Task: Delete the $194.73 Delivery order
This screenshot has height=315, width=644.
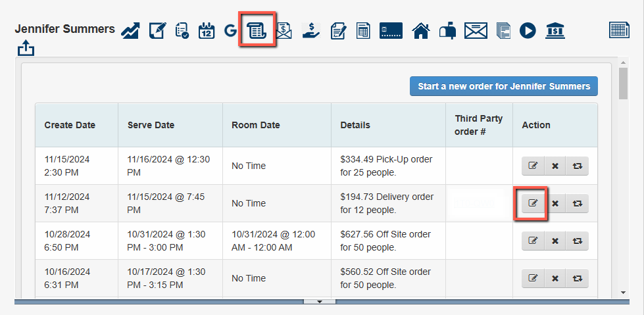Action: 555,203
